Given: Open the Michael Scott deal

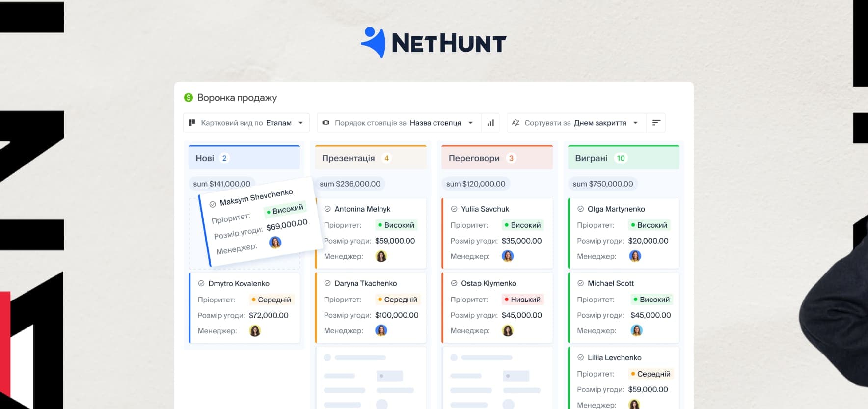Looking at the screenshot, I should pyautogui.click(x=611, y=283).
